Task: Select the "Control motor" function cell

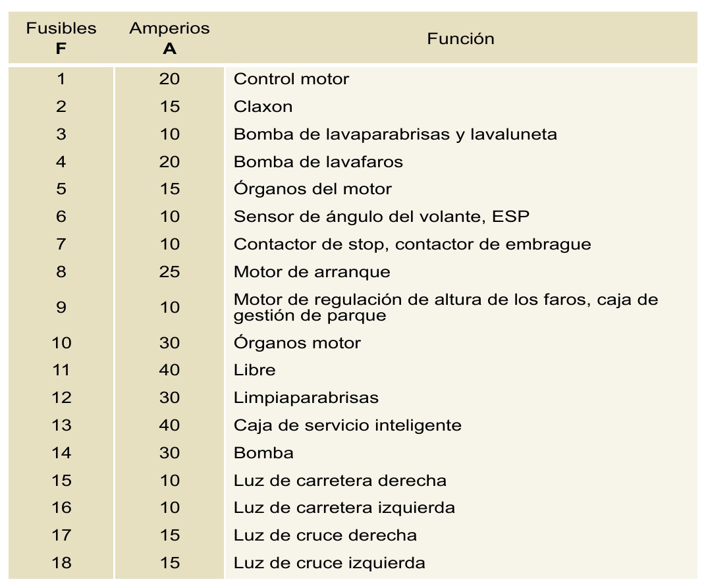Action: pyautogui.click(x=291, y=79)
